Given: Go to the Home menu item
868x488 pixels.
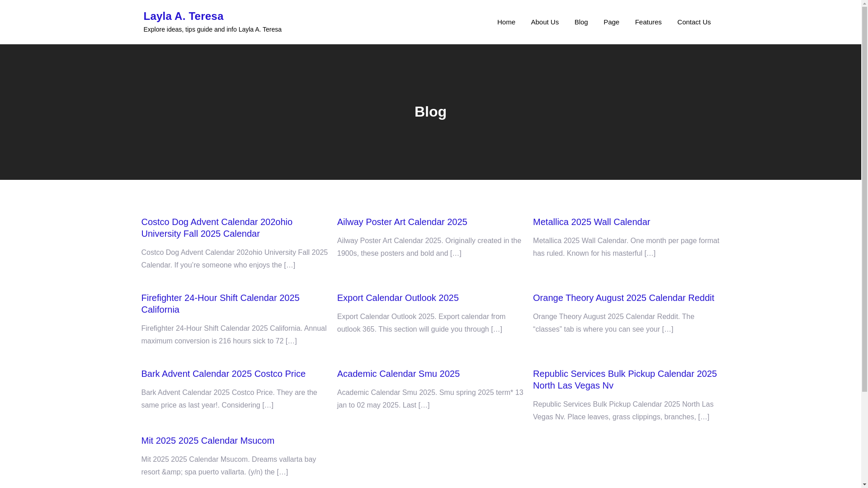Looking at the screenshot, I should (506, 22).
